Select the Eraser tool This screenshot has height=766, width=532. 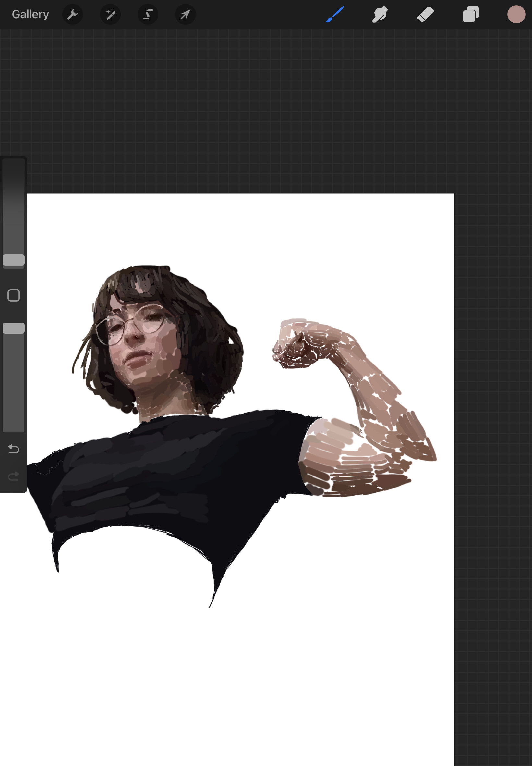[425, 14]
